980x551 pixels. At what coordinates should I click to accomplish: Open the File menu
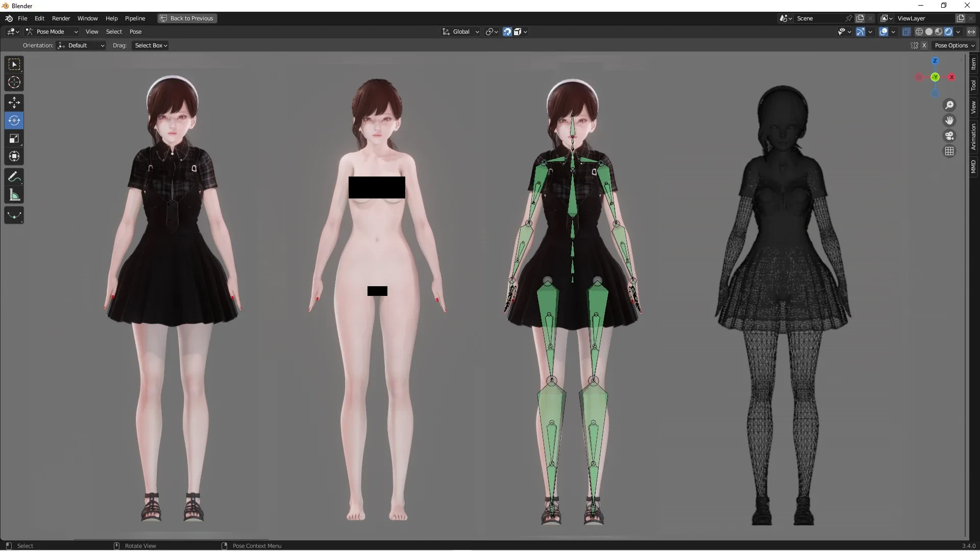pos(22,18)
